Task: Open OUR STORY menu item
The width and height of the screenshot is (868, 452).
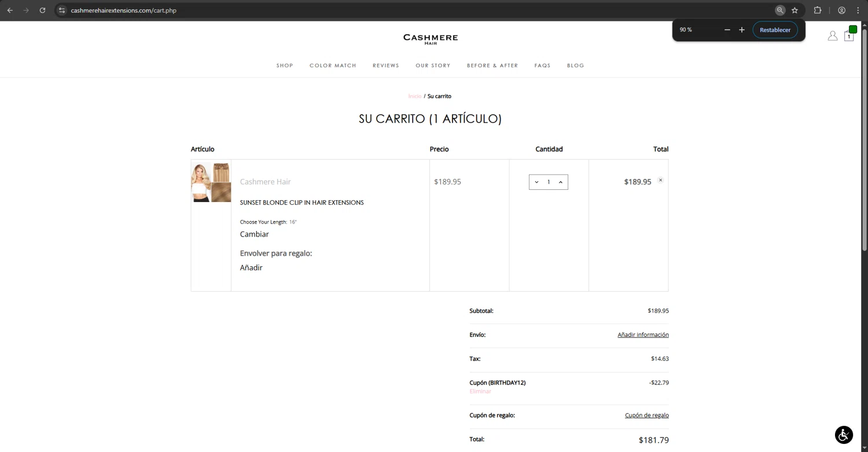Action: pyautogui.click(x=433, y=65)
